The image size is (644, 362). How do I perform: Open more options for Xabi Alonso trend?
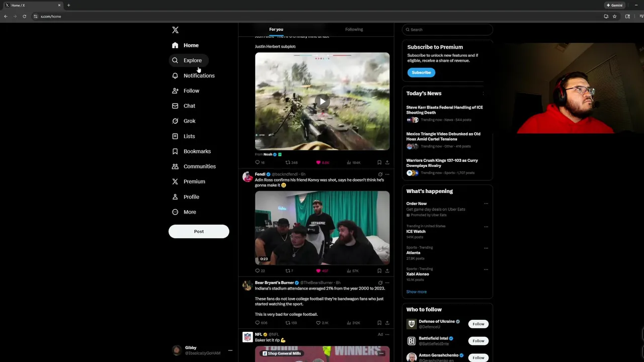(486, 269)
